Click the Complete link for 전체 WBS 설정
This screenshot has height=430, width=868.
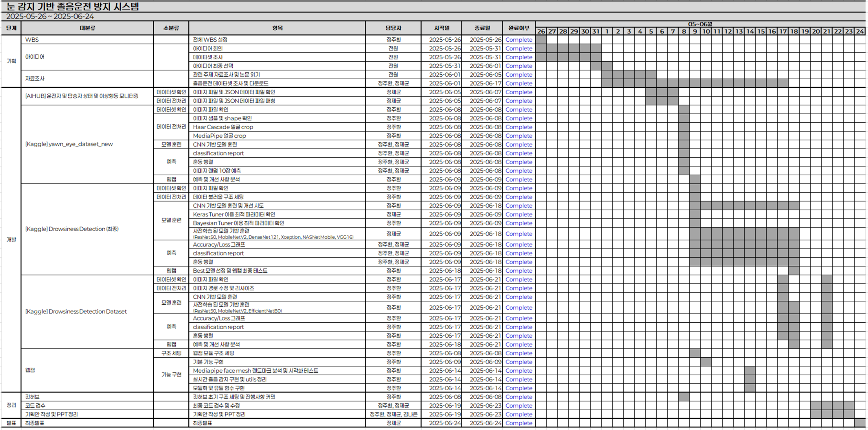click(x=518, y=40)
